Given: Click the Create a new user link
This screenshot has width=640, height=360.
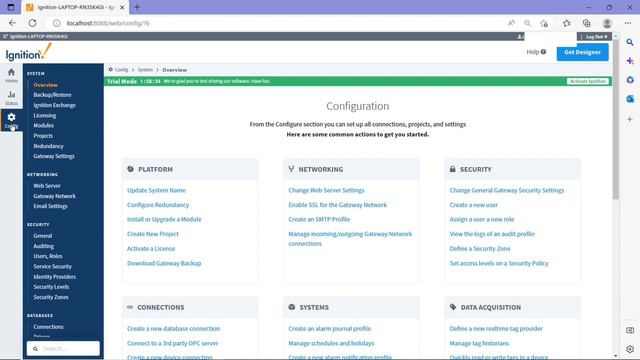Looking at the screenshot, I should click(473, 205).
